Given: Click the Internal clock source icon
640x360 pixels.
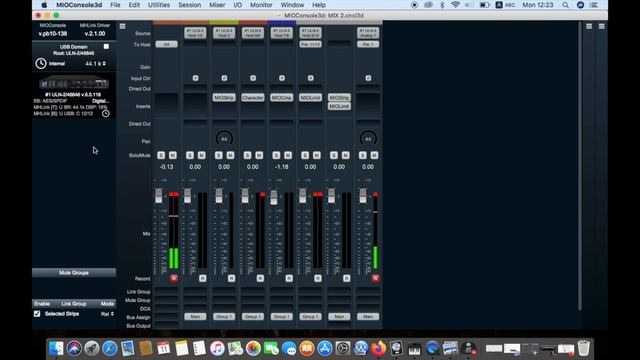Looking at the screenshot, I should [x=41, y=63].
